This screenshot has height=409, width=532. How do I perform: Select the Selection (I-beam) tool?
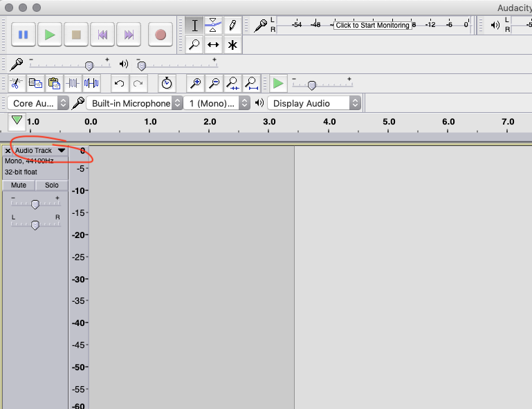pos(194,26)
